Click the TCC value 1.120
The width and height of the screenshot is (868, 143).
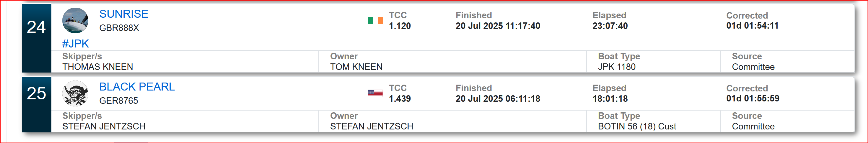pos(400,26)
